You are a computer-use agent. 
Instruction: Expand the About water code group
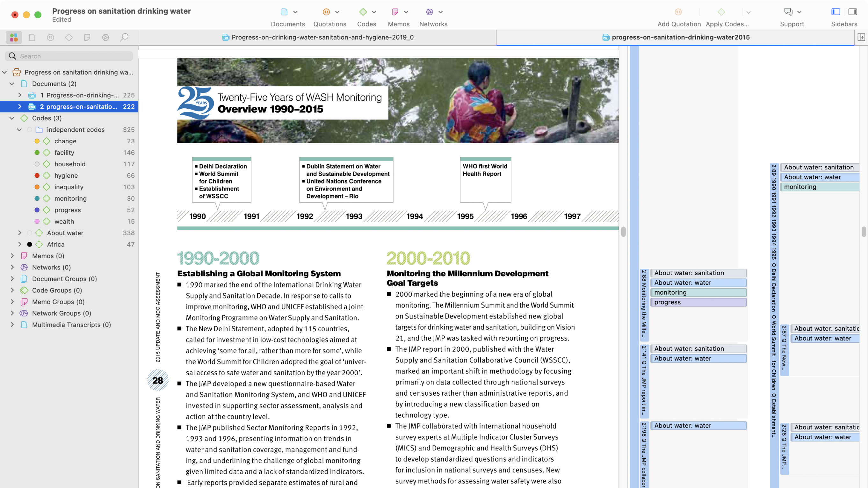click(x=19, y=233)
